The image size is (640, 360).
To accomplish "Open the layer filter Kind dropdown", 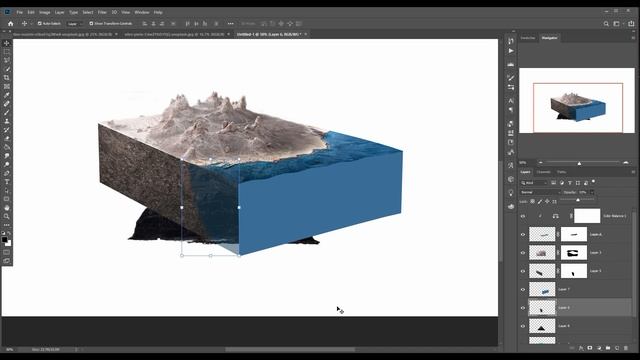I will click(533, 183).
